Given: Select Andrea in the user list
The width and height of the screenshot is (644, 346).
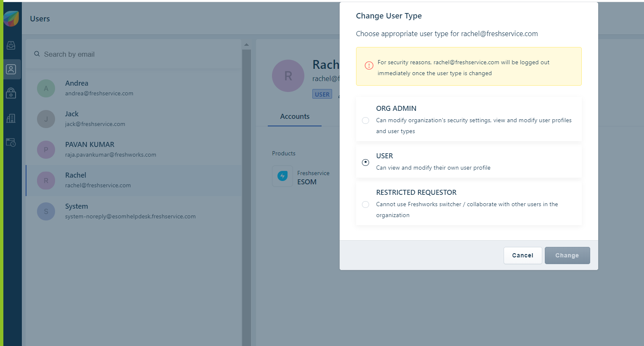Looking at the screenshot, I should [x=134, y=88].
